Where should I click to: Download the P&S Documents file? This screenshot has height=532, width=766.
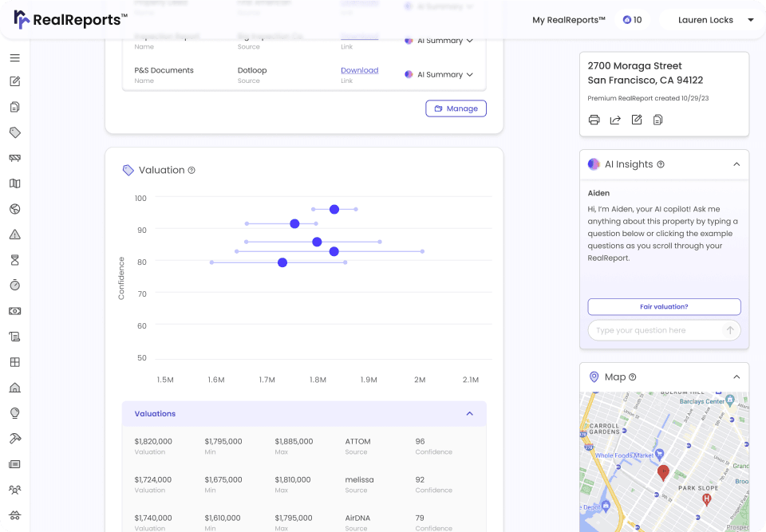(359, 70)
